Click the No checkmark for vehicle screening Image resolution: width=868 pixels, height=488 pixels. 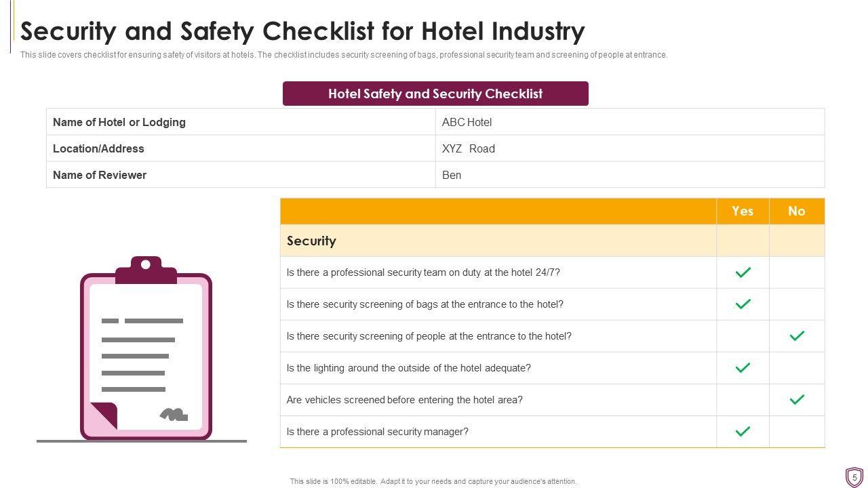click(x=797, y=400)
